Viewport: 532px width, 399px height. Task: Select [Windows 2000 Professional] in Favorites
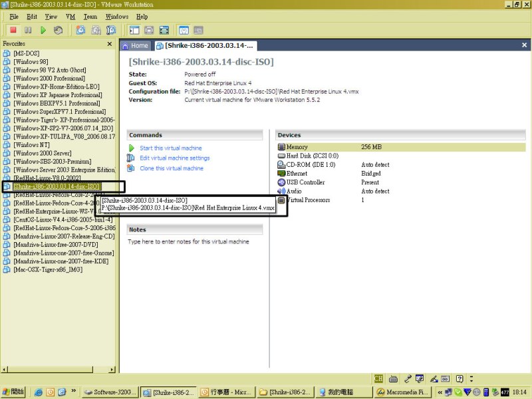click(49, 78)
